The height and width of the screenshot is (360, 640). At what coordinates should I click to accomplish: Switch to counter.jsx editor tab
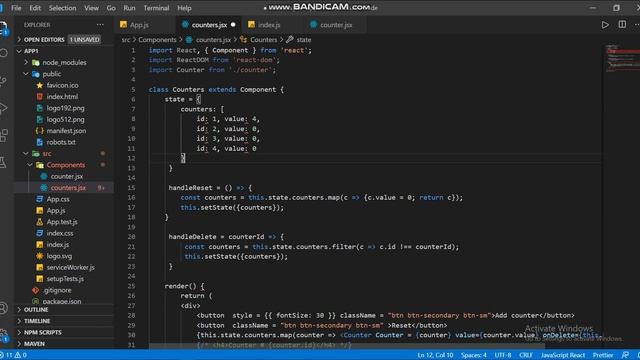point(336,25)
